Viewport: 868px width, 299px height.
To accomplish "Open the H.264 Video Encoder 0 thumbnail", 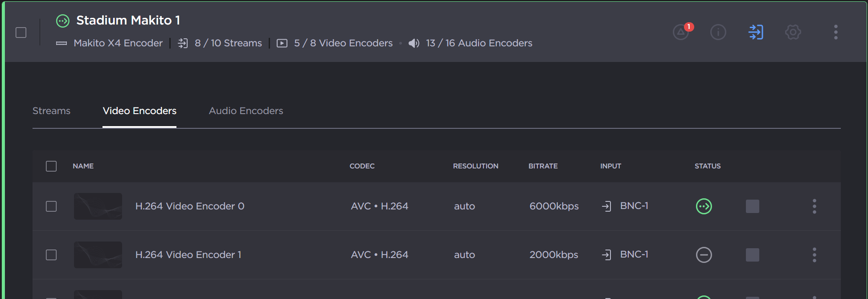I will (98, 206).
